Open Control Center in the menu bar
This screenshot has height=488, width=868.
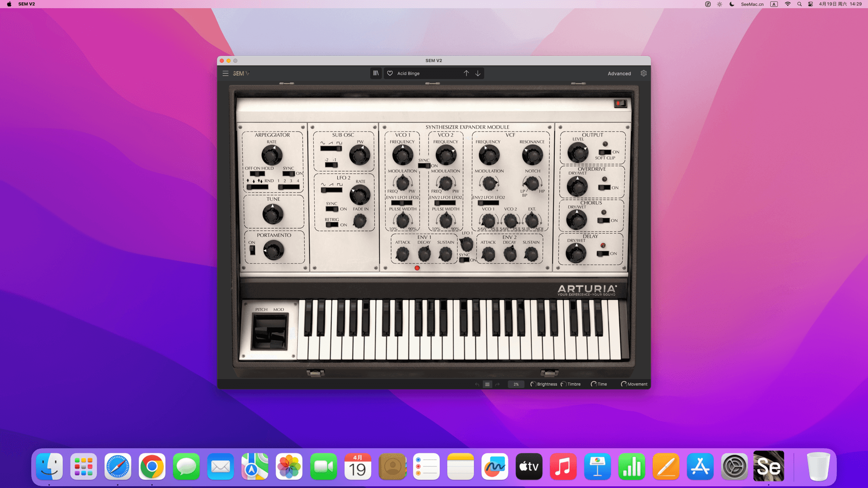pos(811,4)
